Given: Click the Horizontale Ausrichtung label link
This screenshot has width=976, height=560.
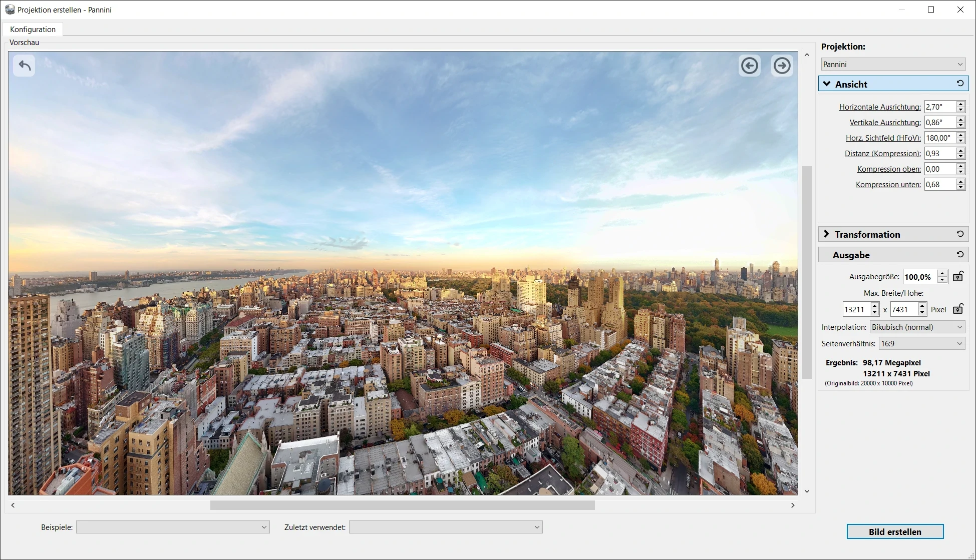Looking at the screenshot, I should click(880, 107).
